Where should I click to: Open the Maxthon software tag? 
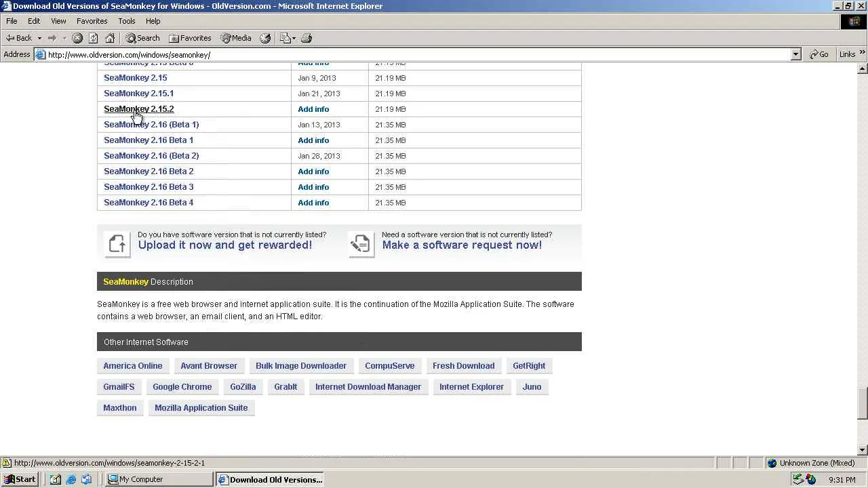120,408
